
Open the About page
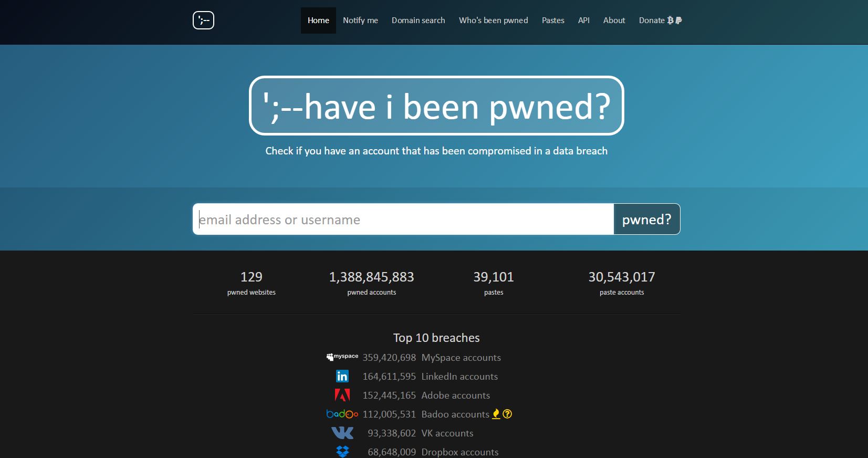[x=614, y=20]
